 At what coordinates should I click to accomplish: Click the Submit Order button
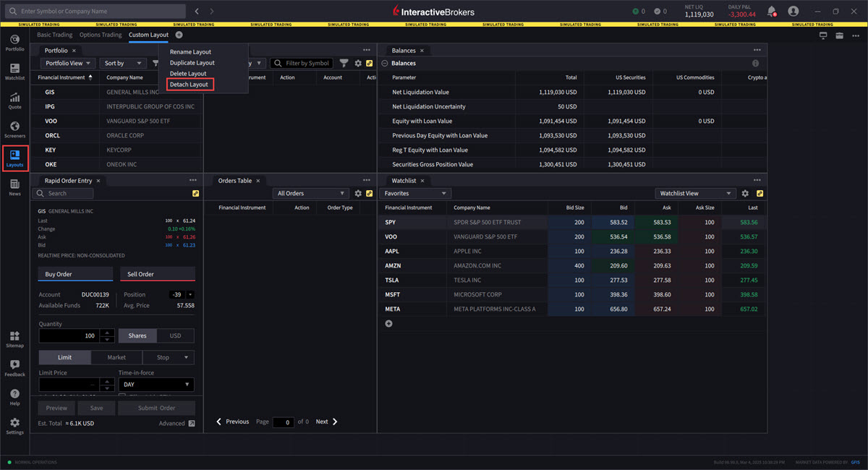click(157, 408)
